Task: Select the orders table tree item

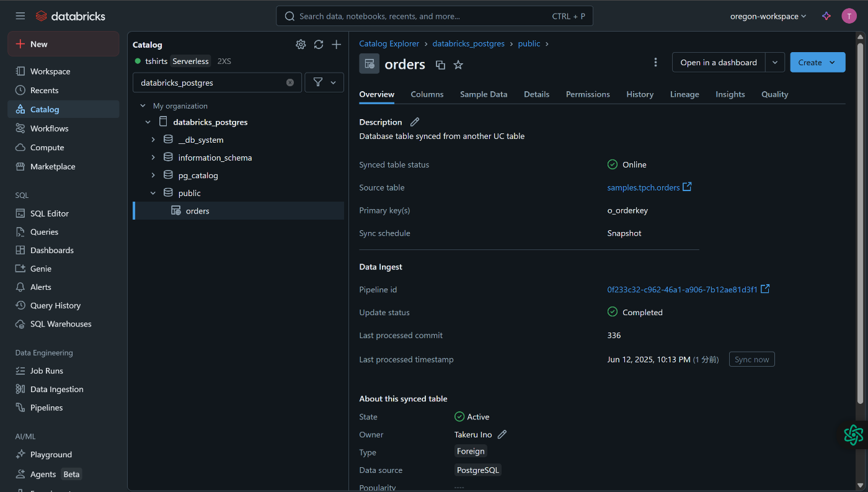Action: [239, 211]
